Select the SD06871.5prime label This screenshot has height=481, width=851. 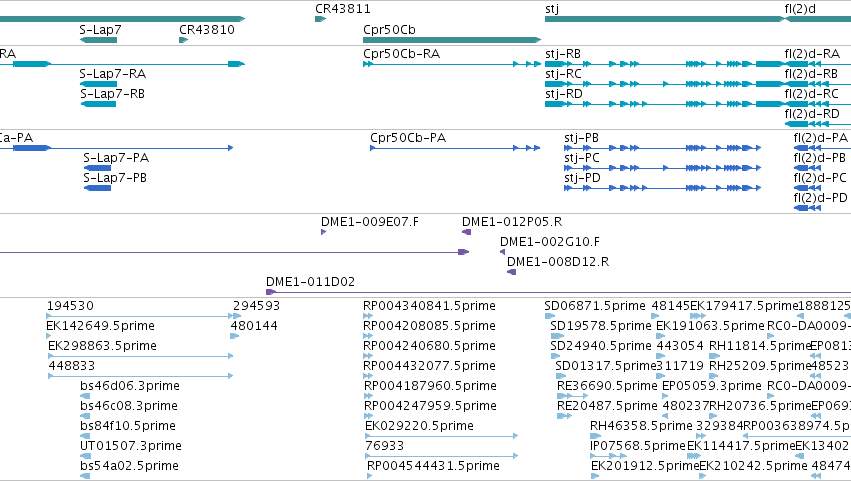pos(595,306)
